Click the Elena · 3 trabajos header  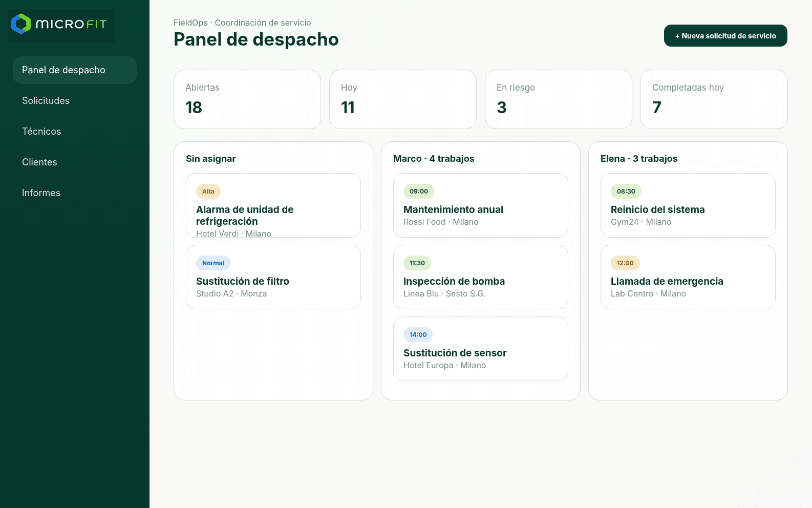[x=639, y=159]
